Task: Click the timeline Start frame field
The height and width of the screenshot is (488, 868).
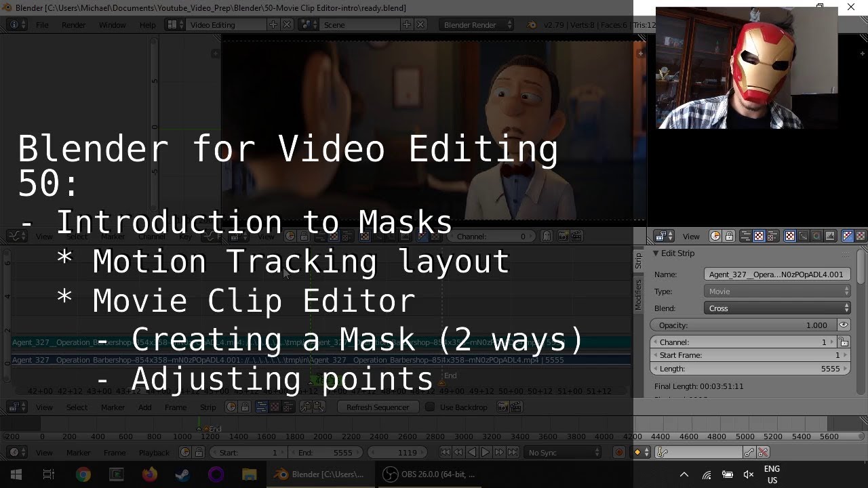Action: click(248, 453)
